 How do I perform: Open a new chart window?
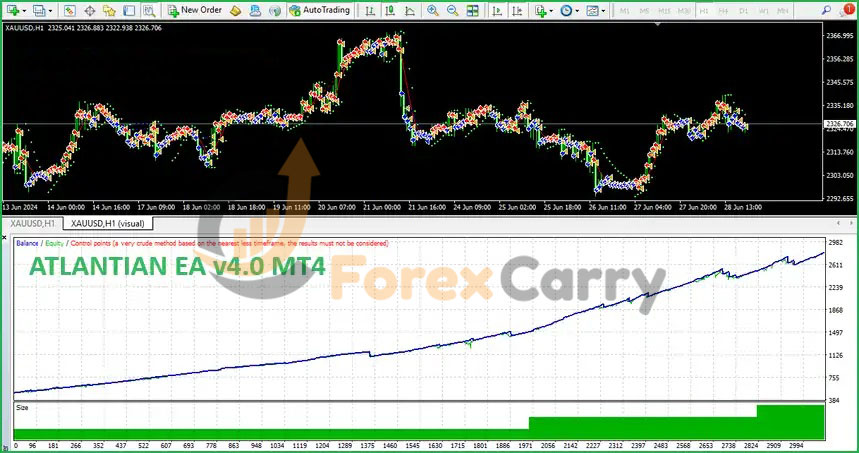coord(12,10)
